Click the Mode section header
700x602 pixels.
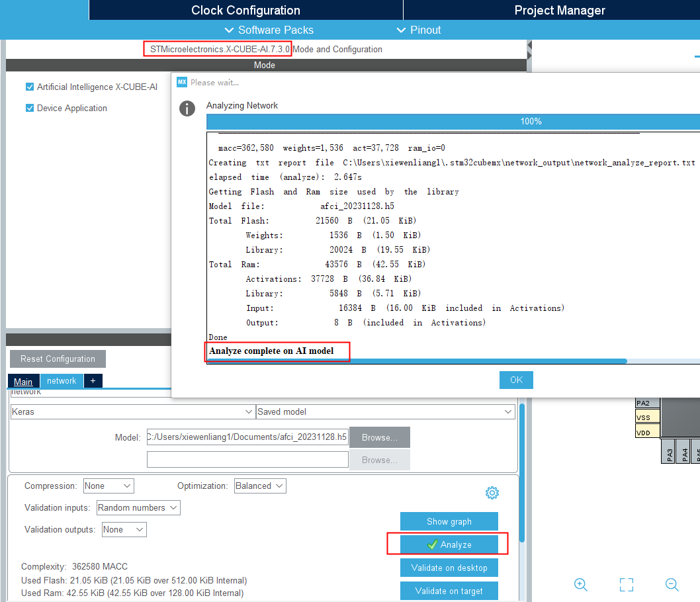[266, 65]
